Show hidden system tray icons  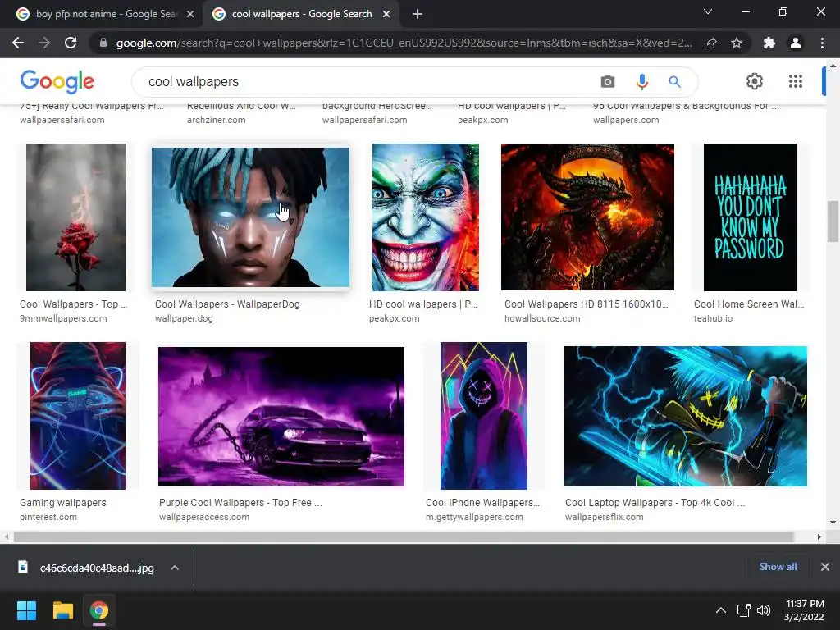click(x=721, y=610)
